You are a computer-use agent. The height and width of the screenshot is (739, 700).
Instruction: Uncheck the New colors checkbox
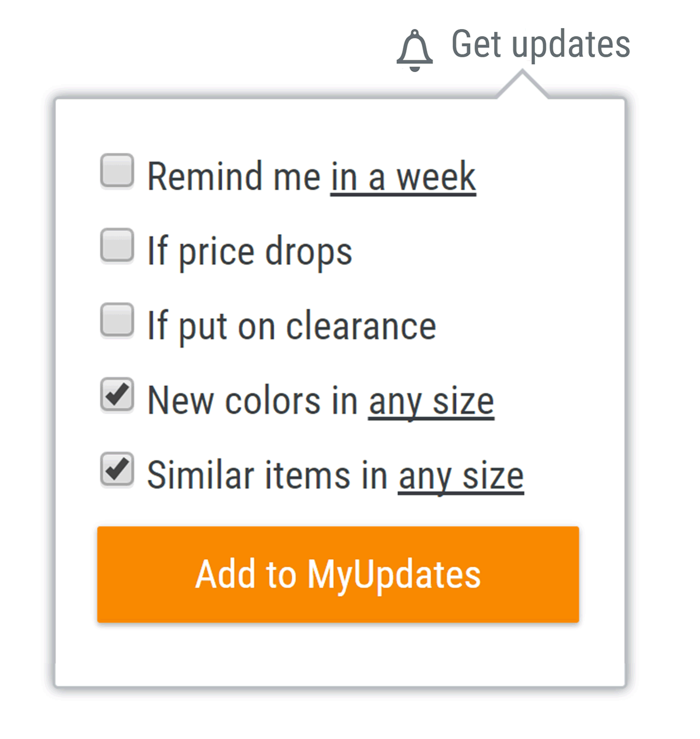[x=117, y=395]
